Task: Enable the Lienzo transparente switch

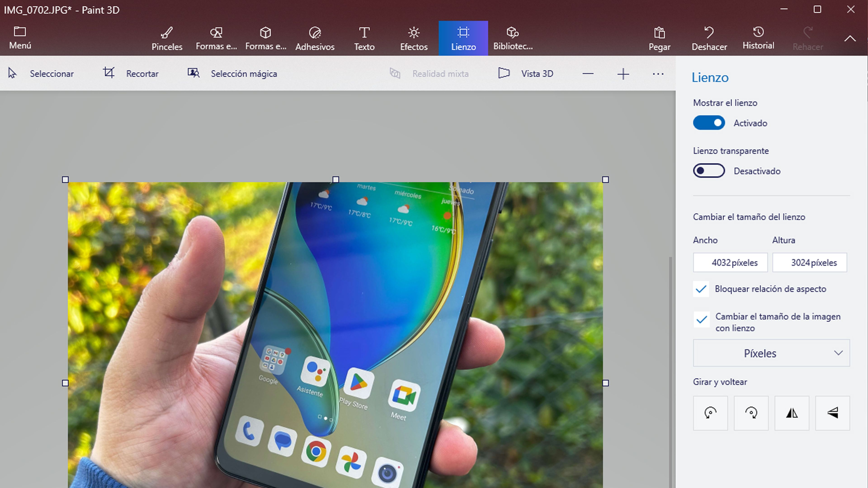Action: (709, 171)
